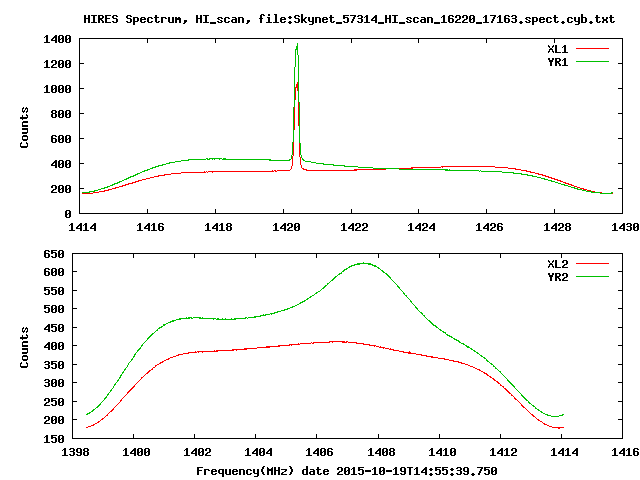Click the 1402 x-axis tick label
The height and width of the screenshot is (480, 640).
point(197,452)
